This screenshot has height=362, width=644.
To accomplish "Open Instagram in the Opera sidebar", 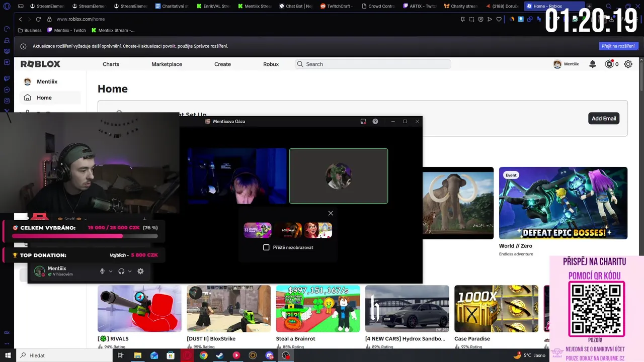I will pyautogui.click(x=7, y=102).
